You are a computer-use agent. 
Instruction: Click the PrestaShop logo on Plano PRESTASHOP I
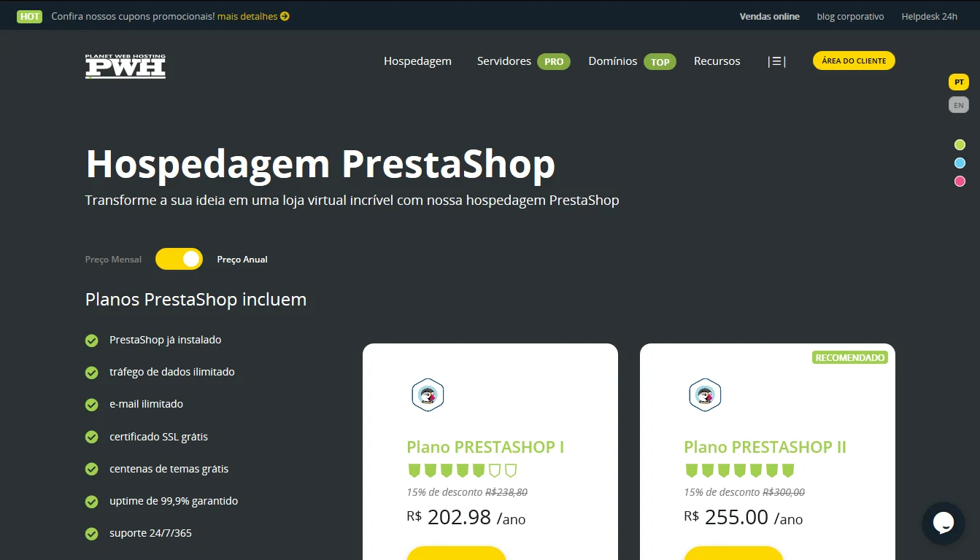tap(428, 395)
